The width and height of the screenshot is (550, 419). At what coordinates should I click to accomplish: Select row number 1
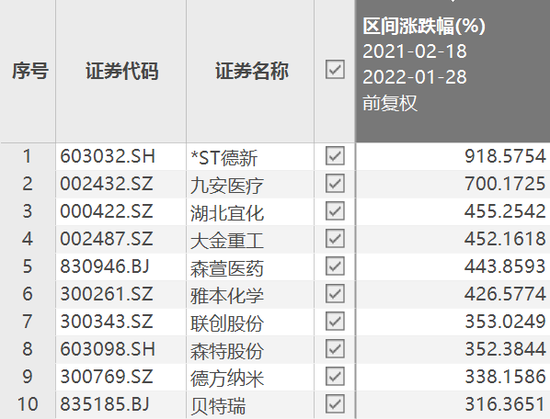click(27, 156)
